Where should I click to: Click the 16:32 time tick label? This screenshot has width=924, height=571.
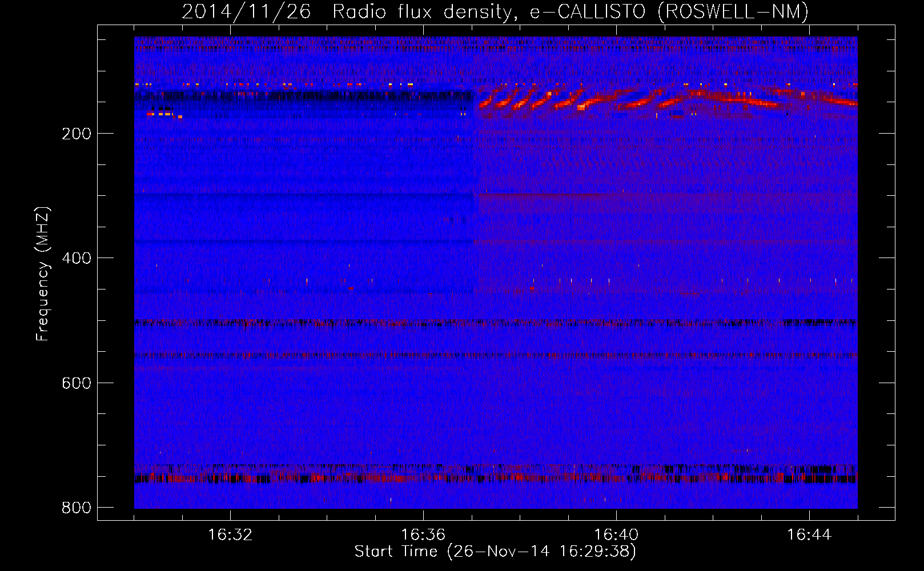(230, 535)
